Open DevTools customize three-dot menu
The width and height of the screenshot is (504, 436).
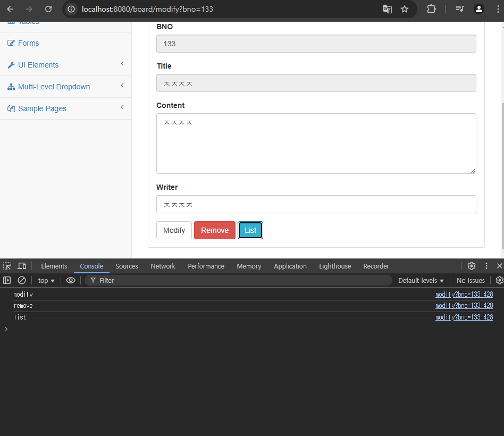(x=486, y=266)
